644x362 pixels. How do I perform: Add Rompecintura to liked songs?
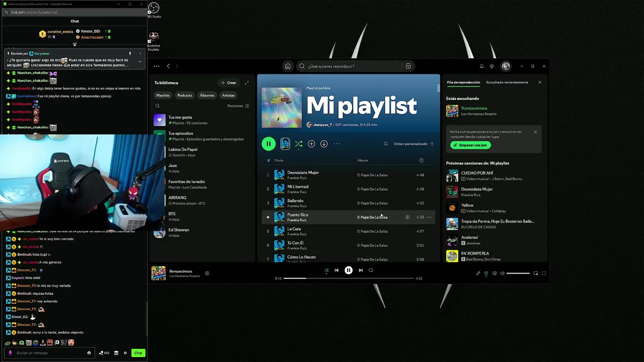[207, 274]
